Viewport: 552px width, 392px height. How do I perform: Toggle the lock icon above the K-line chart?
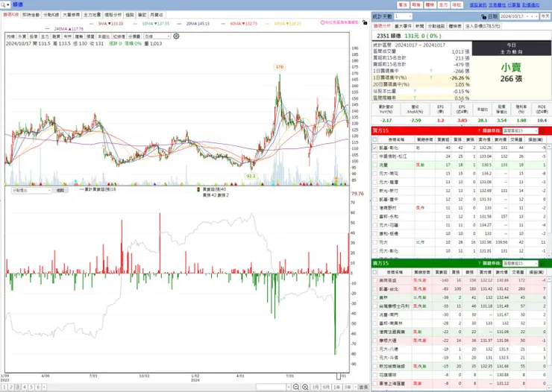365,22
